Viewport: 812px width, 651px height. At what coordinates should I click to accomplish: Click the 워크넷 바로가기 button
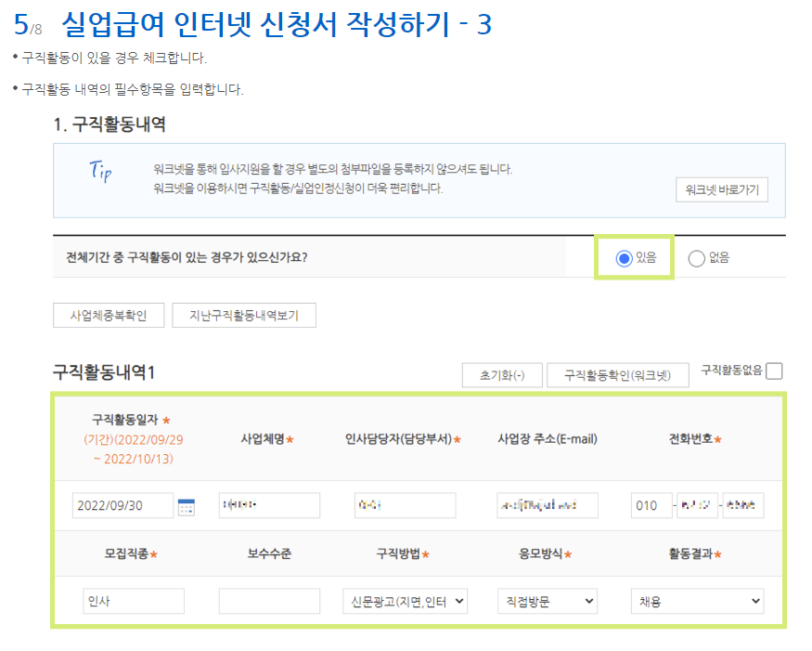[722, 189]
